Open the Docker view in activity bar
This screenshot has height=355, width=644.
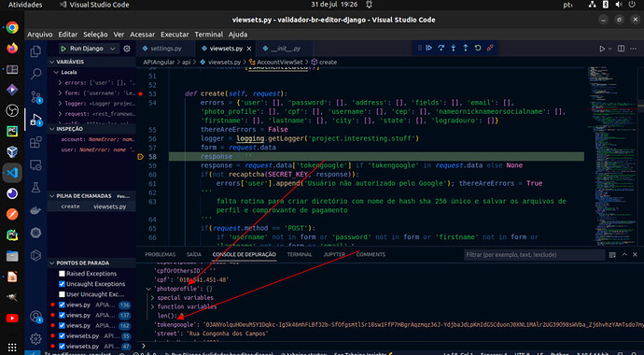35,211
